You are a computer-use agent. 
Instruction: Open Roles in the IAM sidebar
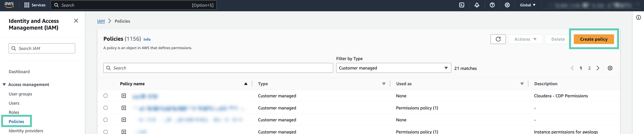[x=14, y=112]
